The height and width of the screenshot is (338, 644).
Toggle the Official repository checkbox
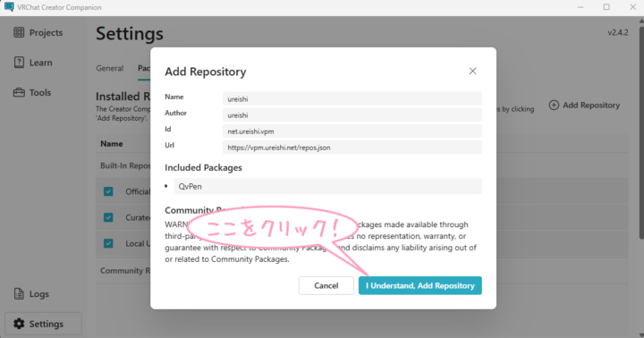coord(108,191)
